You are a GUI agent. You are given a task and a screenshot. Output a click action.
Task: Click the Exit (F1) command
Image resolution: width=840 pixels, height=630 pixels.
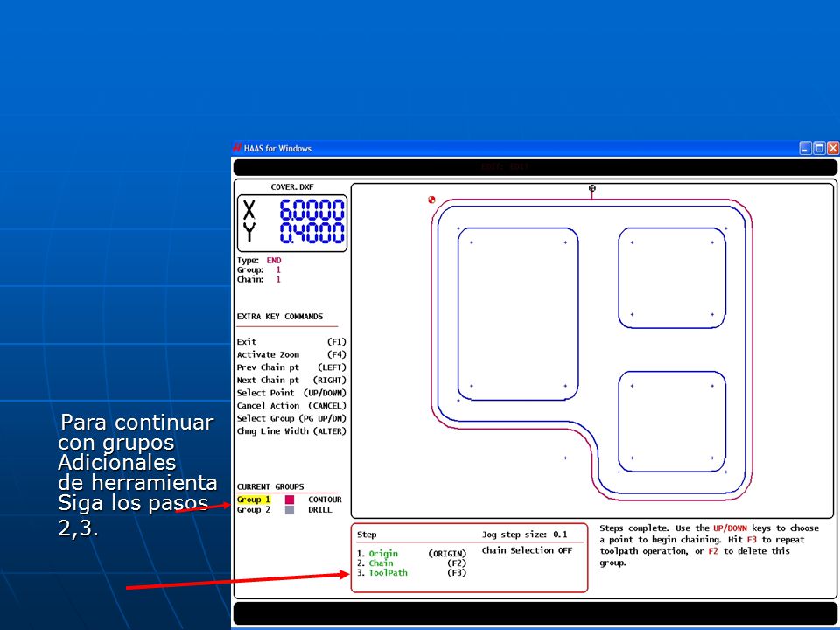[x=291, y=342]
